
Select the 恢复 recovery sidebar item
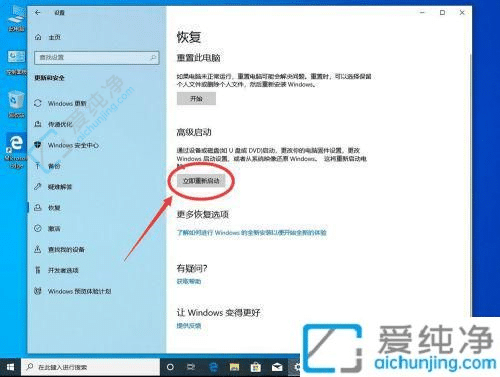click(x=47, y=208)
